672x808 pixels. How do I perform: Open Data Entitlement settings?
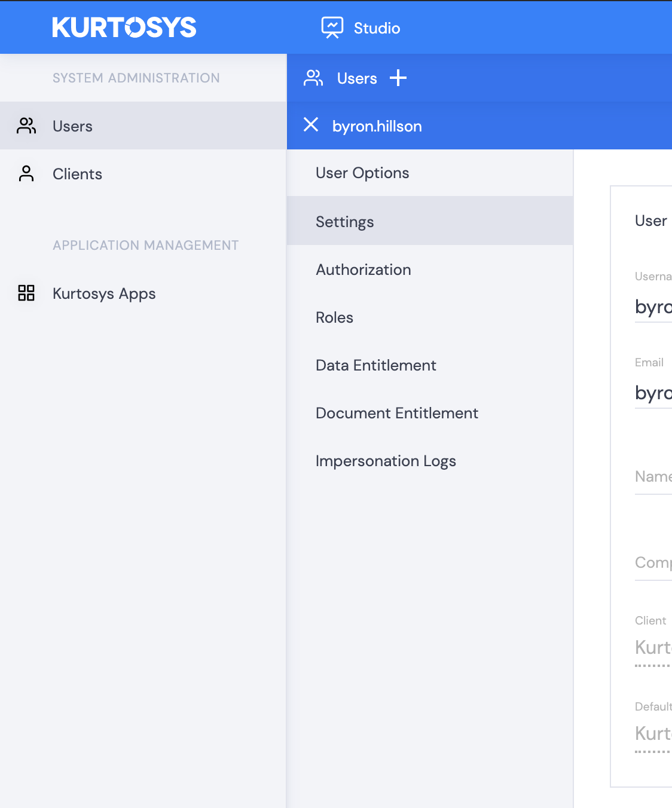click(375, 365)
